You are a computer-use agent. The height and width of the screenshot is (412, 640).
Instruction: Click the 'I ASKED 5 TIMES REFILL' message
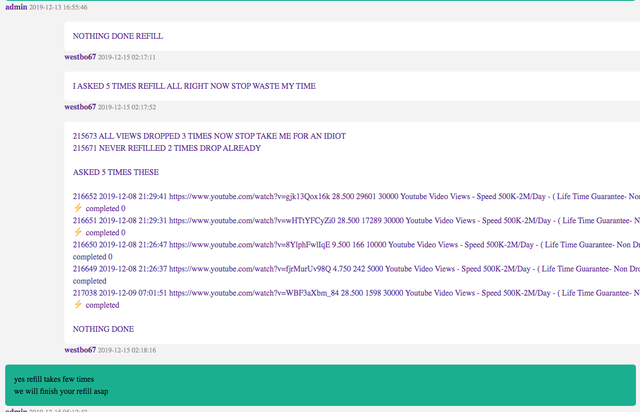tap(194, 86)
